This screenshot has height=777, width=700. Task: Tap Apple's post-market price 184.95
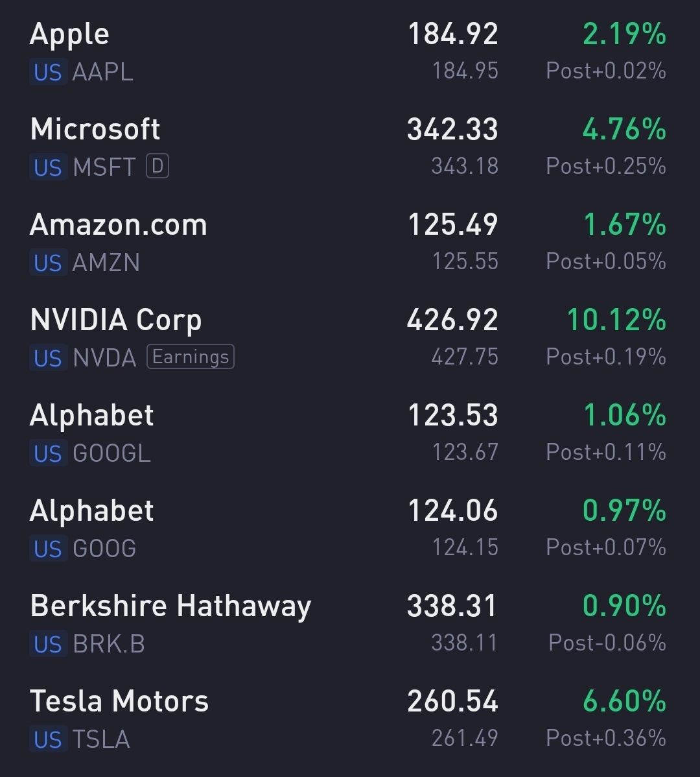[x=465, y=71]
